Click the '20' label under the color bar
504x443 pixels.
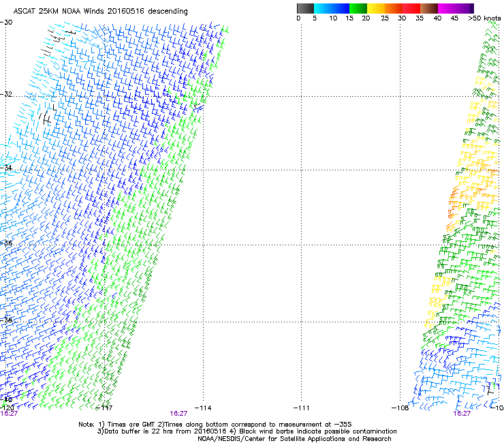click(366, 18)
